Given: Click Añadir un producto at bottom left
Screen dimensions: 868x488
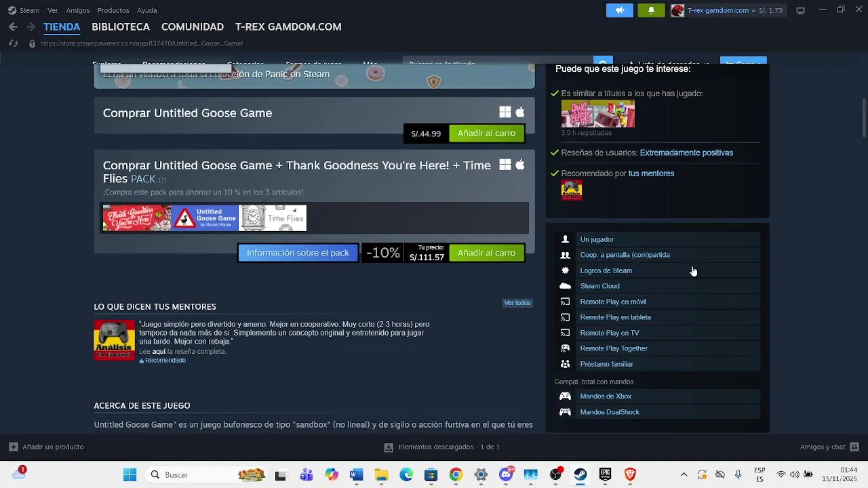Looking at the screenshot, I should pyautogui.click(x=46, y=447).
